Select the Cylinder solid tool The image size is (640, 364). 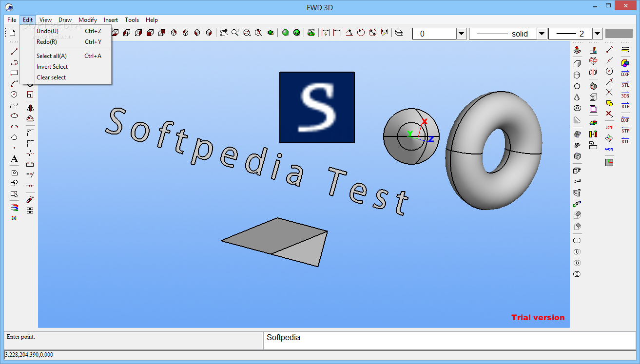point(577,75)
